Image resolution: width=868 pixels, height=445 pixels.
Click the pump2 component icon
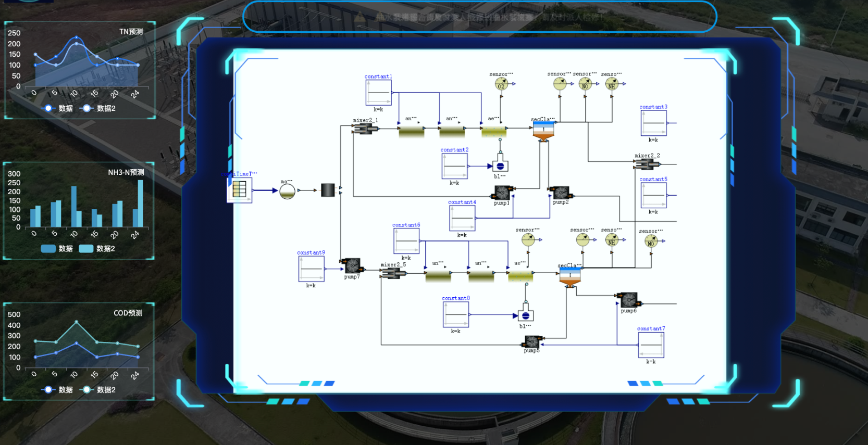561,193
